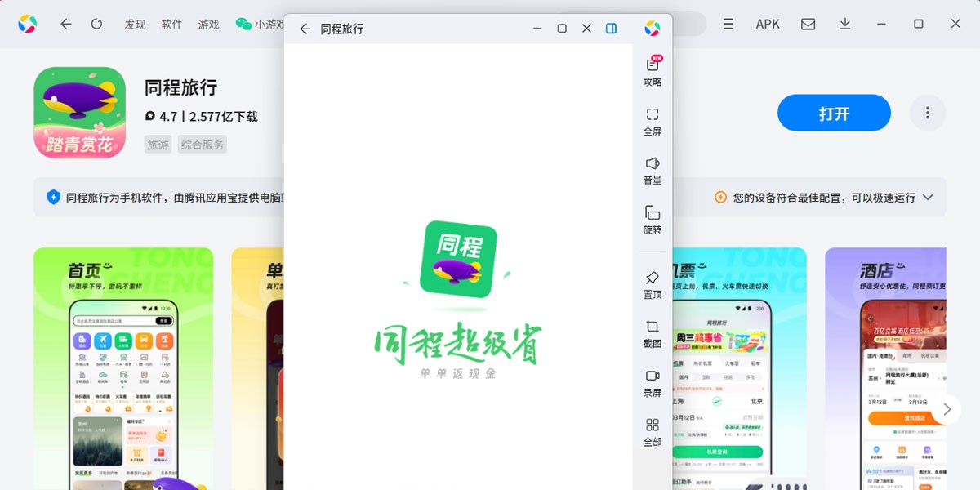Click the 2.577亿下载 download count

[224, 117]
